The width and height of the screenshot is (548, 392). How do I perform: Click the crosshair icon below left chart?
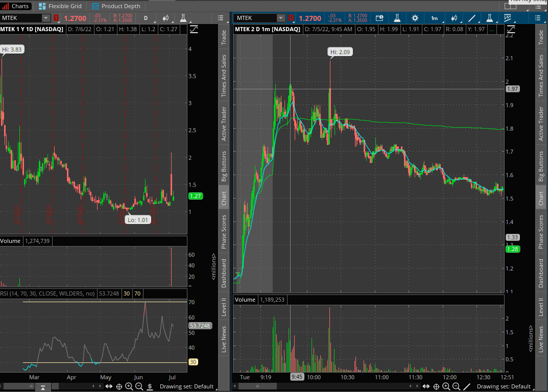[119, 386]
